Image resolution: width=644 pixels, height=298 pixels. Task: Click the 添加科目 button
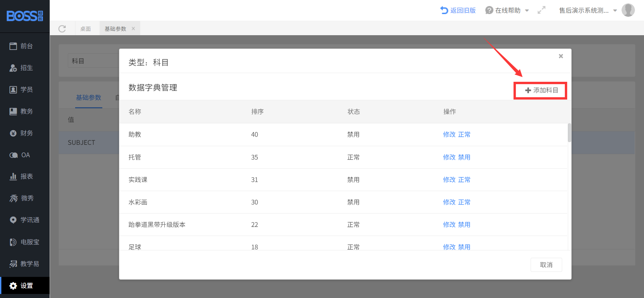click(541, 91)
